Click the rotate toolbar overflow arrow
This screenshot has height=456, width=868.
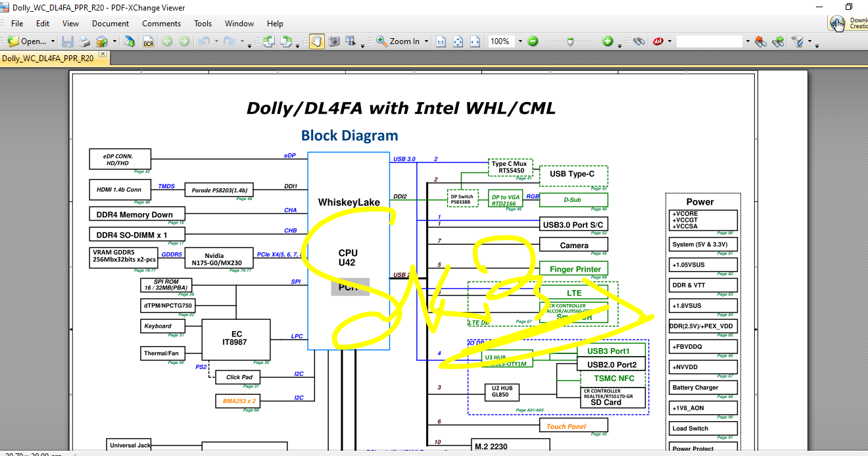[299, 45]
